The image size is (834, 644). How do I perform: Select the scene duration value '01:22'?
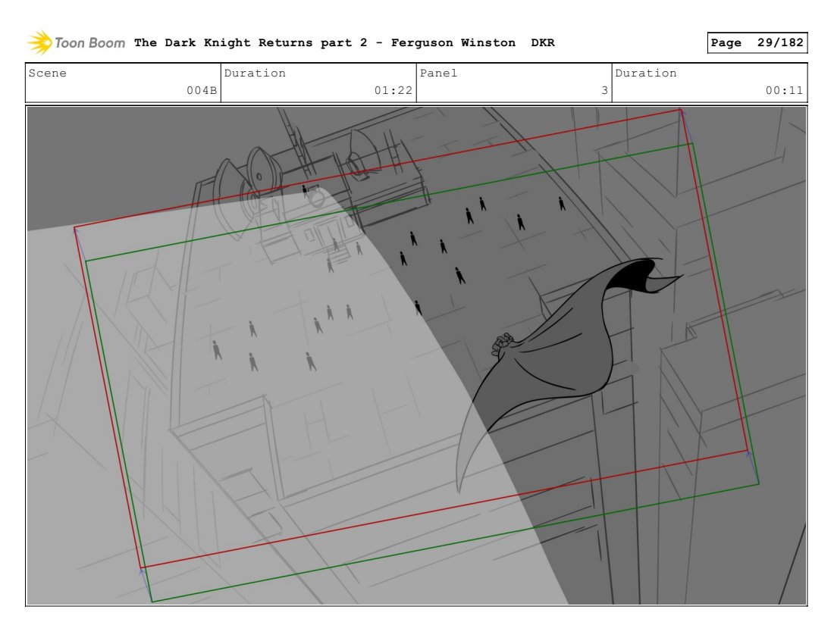(393, 90)
